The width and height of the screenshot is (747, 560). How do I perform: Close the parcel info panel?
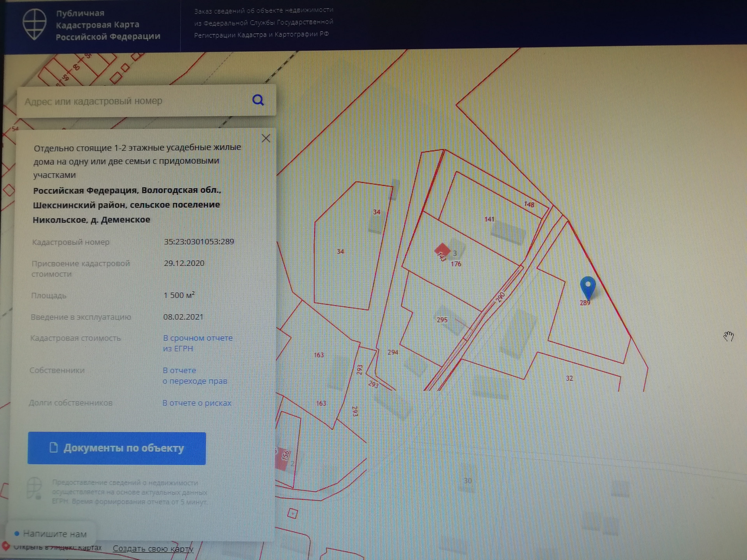[x=266, y=138]
